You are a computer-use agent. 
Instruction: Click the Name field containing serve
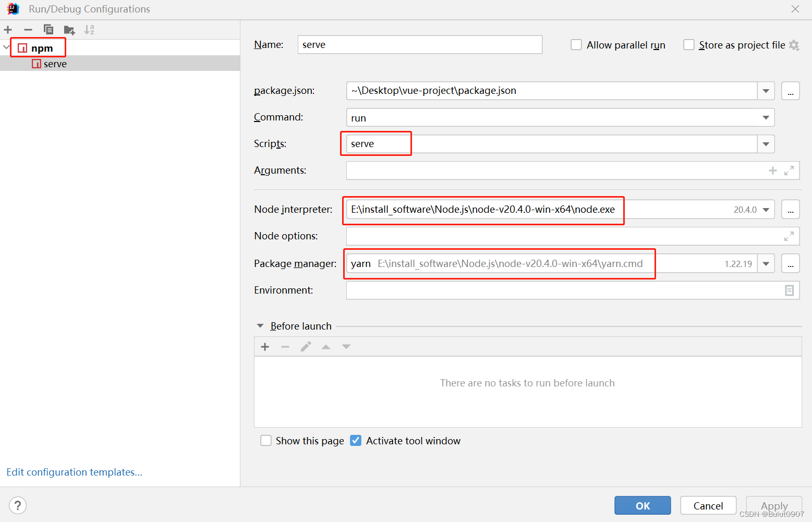tap(420, 44)
